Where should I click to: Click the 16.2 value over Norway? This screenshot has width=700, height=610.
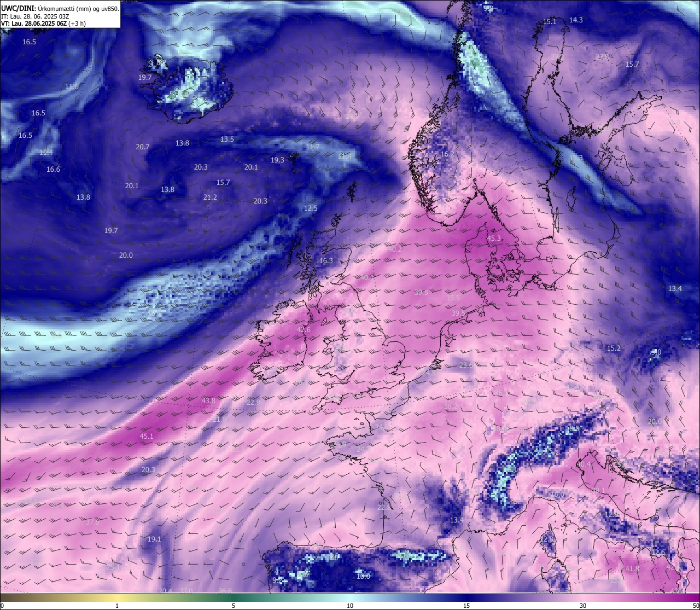point(447,154)
